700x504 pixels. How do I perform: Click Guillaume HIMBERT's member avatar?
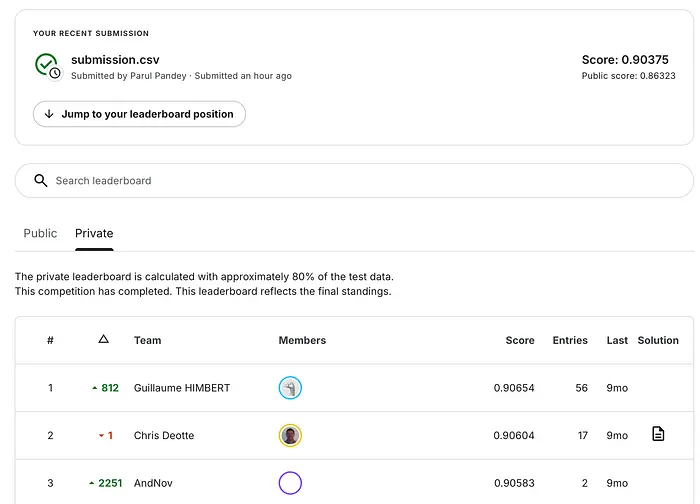tap(290, 388)
